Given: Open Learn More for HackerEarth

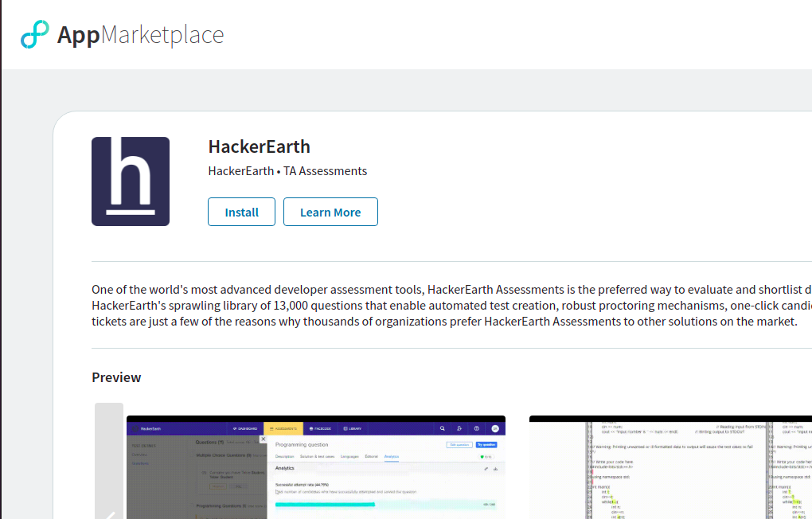Looking at the screenshot, I should [x=330, y=212].
